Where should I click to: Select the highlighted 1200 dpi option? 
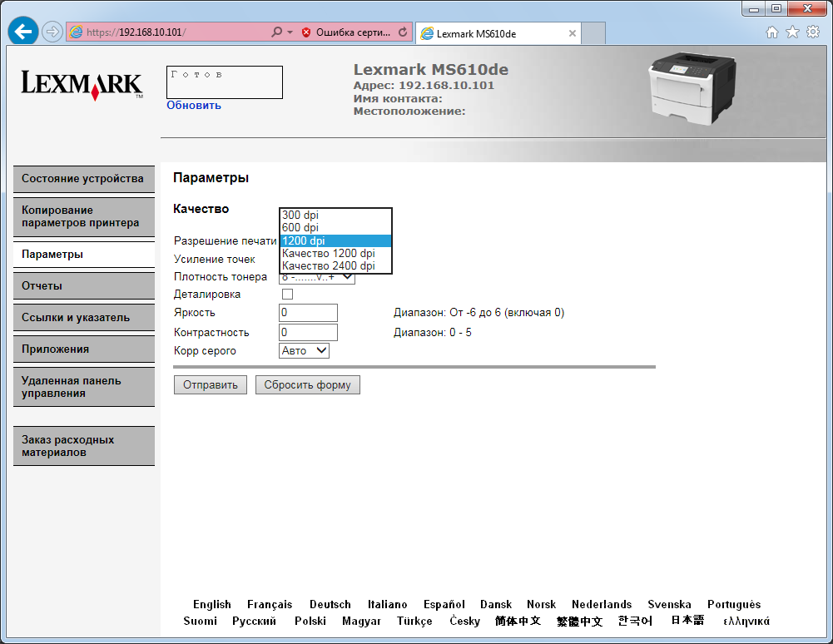pyautogui.click(x=335, y=240)
